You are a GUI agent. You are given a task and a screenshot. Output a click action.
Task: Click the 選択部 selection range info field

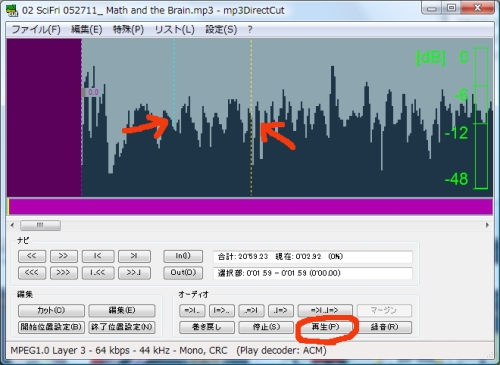(313, 273)
